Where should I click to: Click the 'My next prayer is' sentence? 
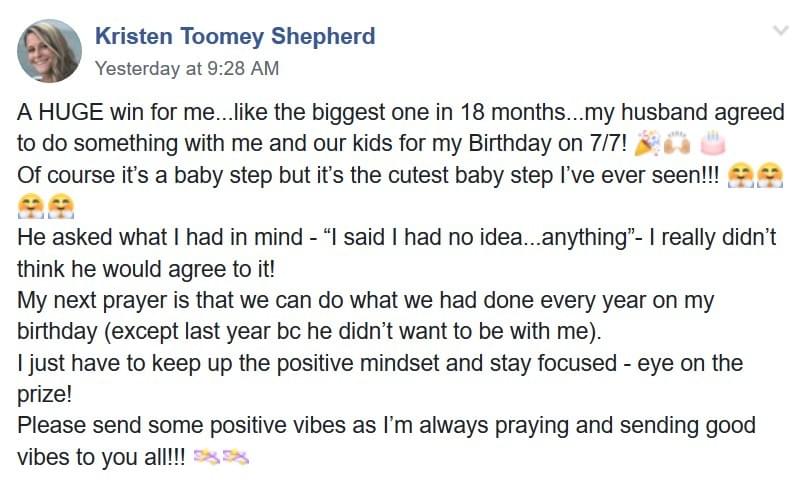coord(365,316)
